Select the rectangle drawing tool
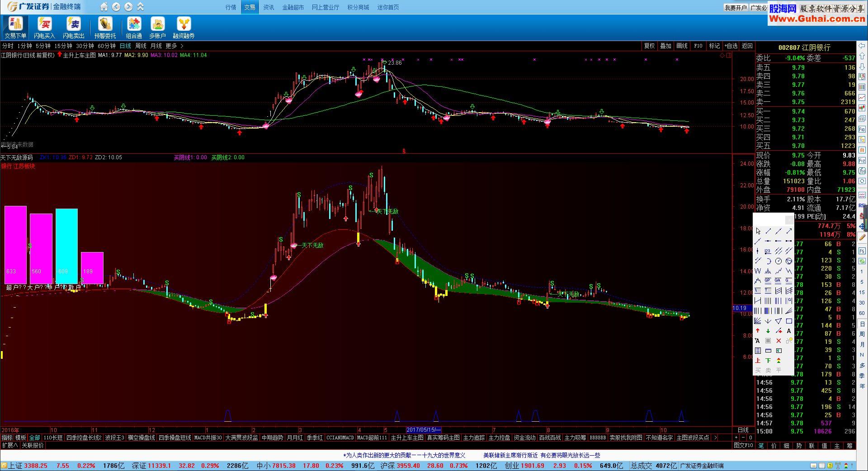 click(789, 321)
